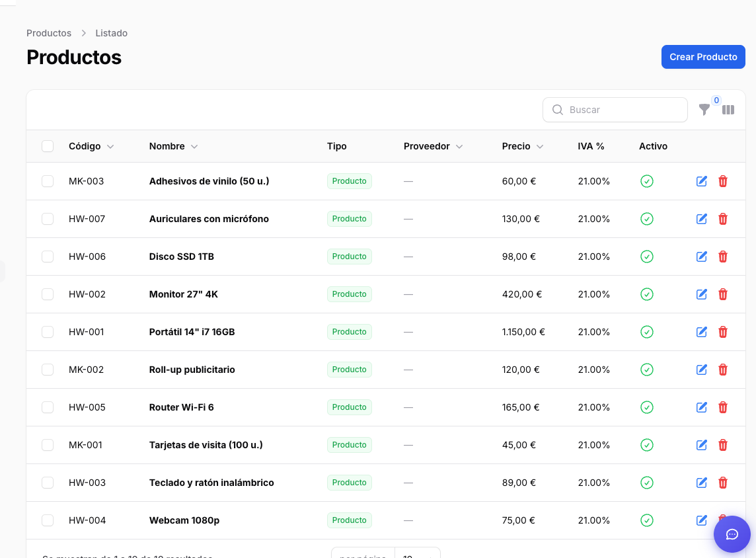Edit the Adhesivos de vinilo product
The height and width of the screenshot is (558, 756).
tap(702, 181)
